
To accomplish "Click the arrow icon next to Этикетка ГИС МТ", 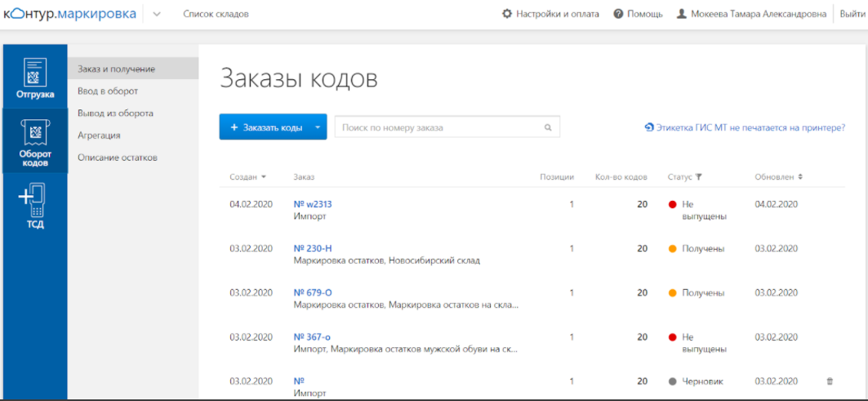I will tap(649, 127).
